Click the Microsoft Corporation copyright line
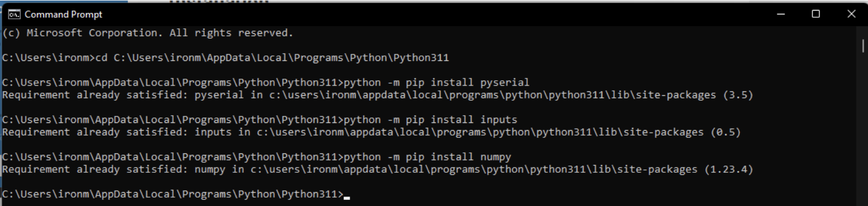This screenshot has width=868, height=206. [x=147, y=33]
